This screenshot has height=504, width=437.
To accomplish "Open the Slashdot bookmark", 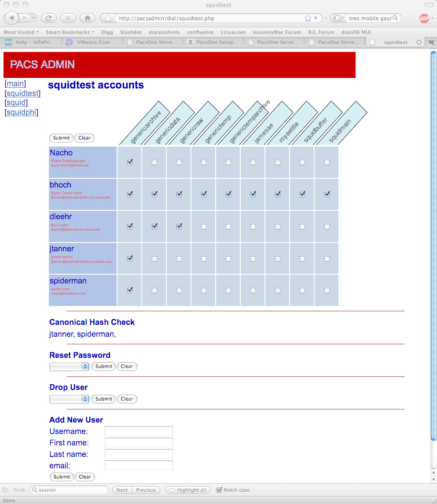I will point(131,32).
